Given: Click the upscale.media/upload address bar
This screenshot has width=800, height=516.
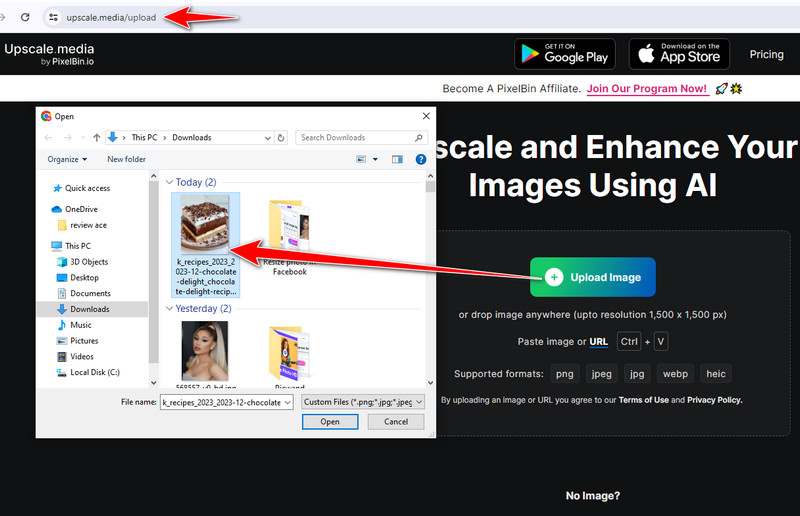Looking at the screenshot, I should [111, 17].
